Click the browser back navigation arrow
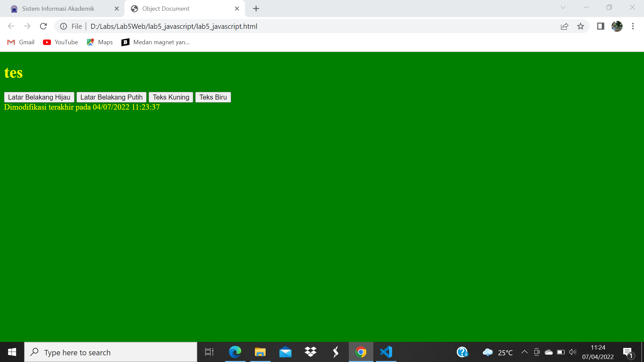The height and width of the screenshot is (362, 644). (x=11, y=26)
